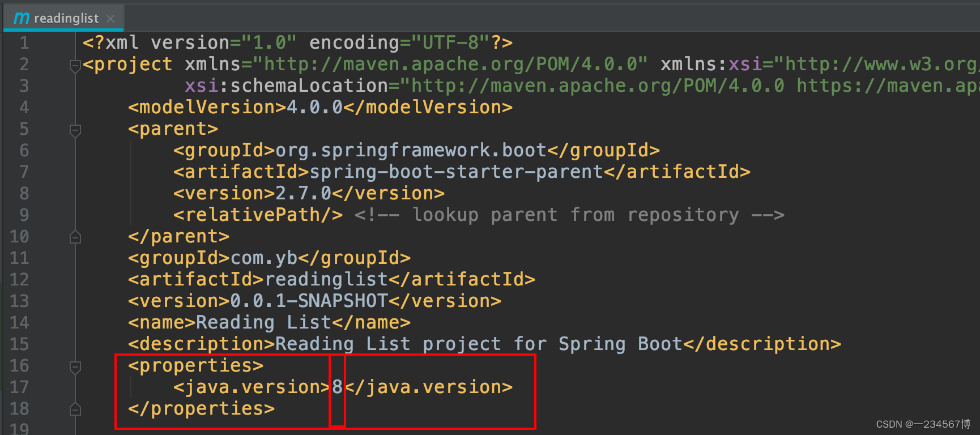The height and width of the screenshot is (435, 980).
Task: Click the schemaLocation maven URL on line 3
Action: coord(592,86)
